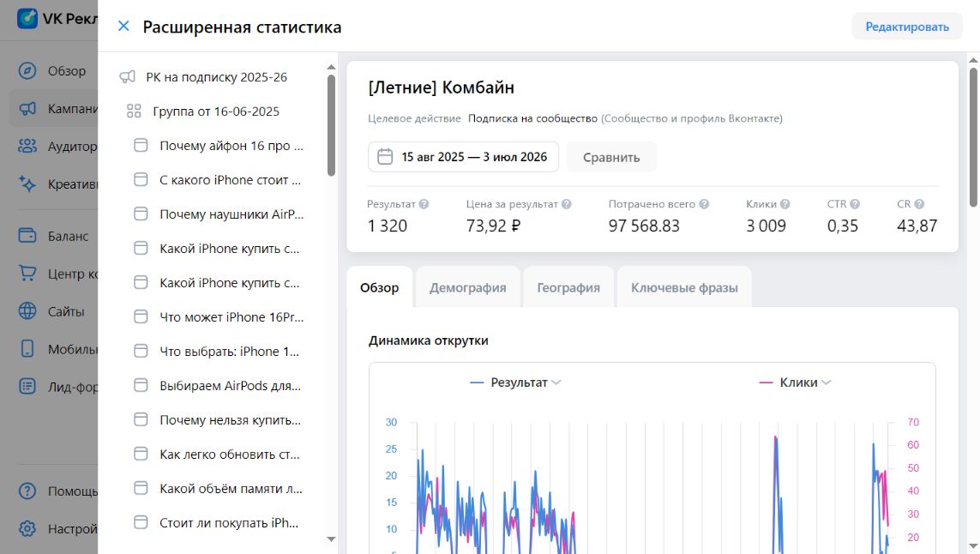
Task: Click the tree panel scrollbar thumb
Action: (x=331, y=126)
